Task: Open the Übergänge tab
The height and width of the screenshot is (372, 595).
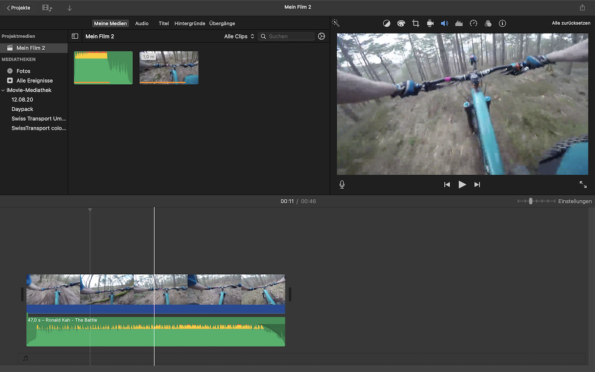Action: (222, 23)
